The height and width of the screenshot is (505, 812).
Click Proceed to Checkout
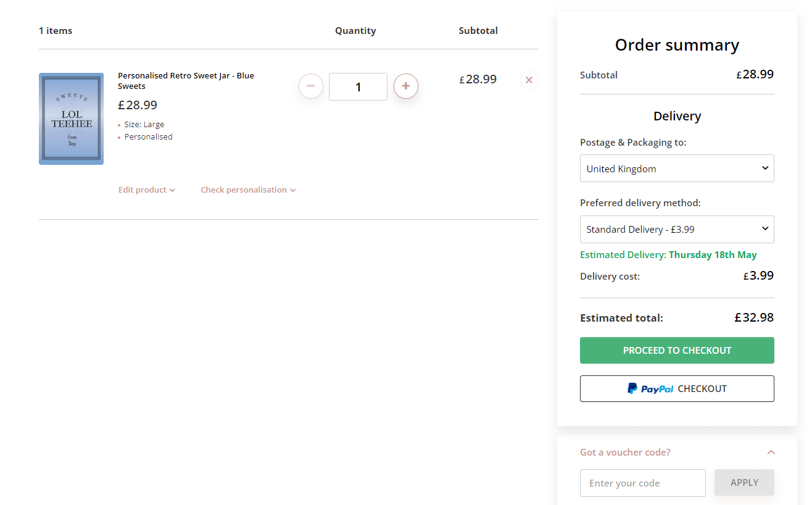coord(677,350)
